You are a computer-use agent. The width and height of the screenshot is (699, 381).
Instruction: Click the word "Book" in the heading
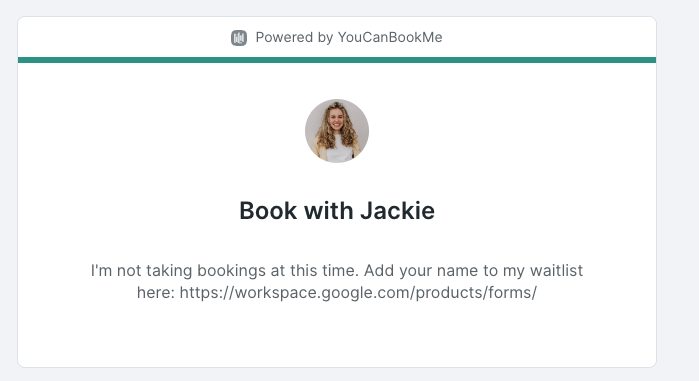pos(268,210)
